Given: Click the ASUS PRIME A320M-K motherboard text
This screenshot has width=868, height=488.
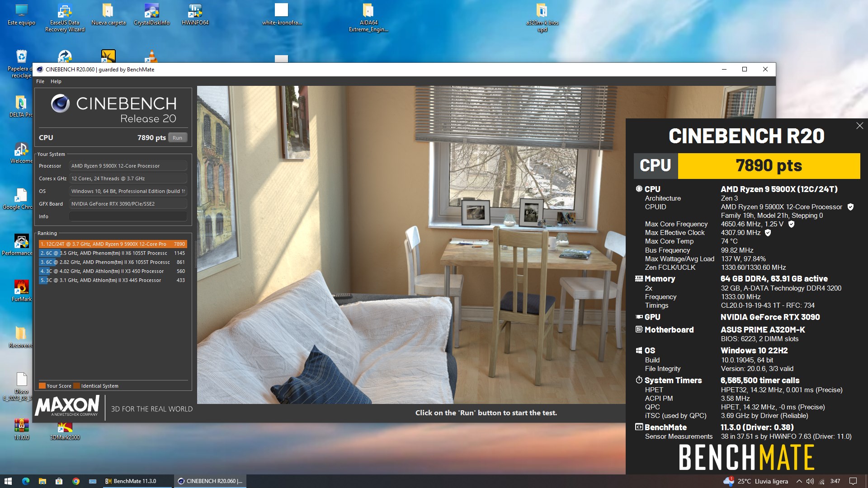Looking at the screenshot, I should [x=763, y=330].
